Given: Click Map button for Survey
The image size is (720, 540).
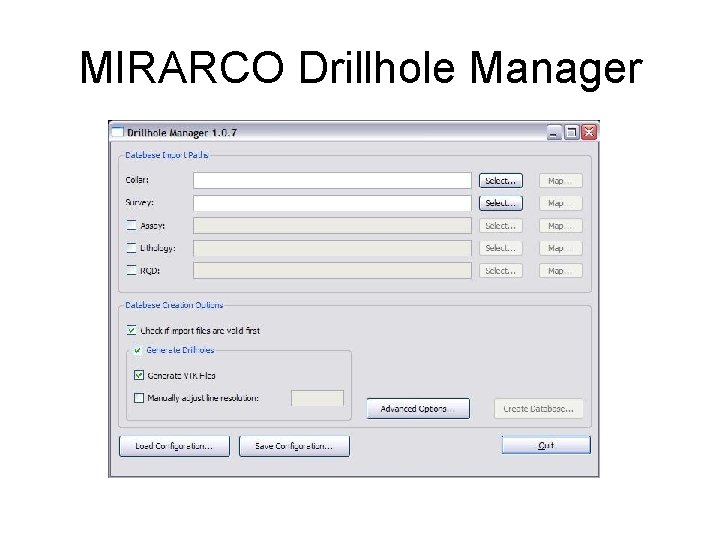Looking at the screenshot, I should tap(560, 203).
